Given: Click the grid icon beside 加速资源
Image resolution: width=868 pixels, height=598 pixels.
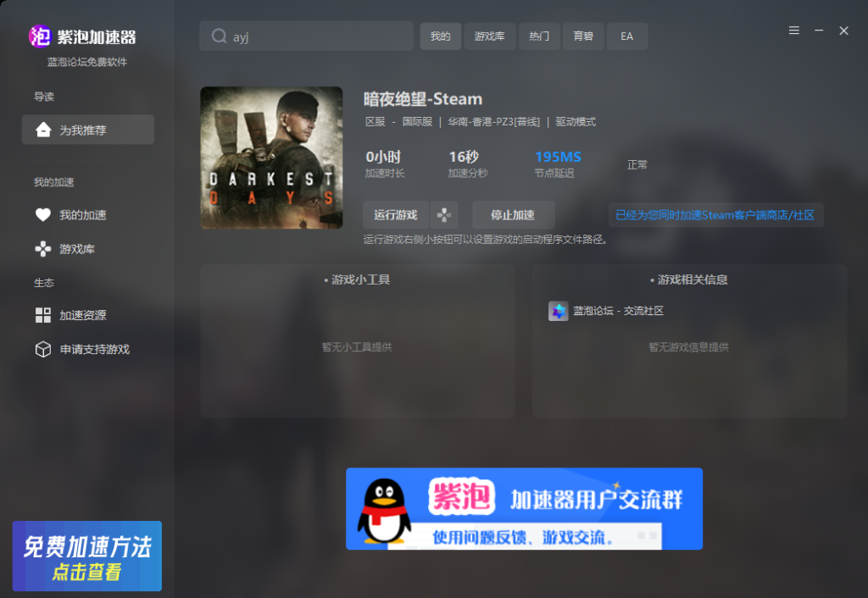Looking at the screenshot, I should [x=43, y=315].
